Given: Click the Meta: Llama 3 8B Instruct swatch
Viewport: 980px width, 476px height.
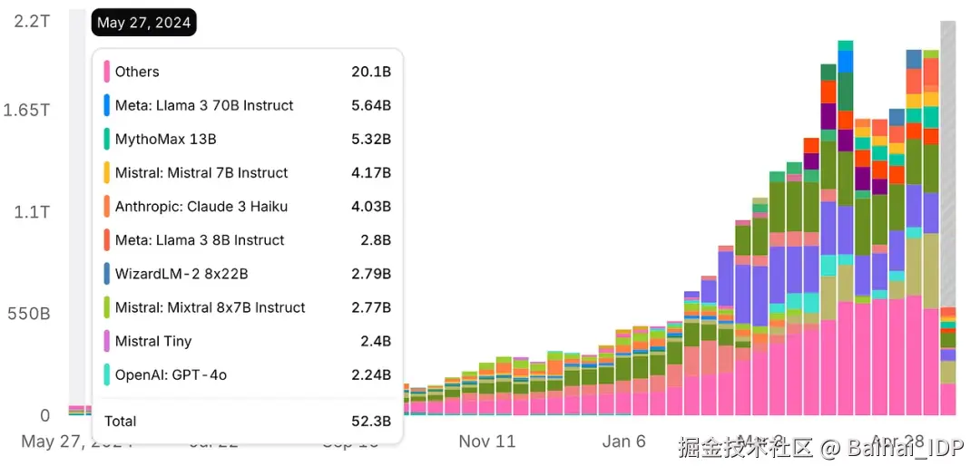Looking at the screenshot, I should (107, 240).
